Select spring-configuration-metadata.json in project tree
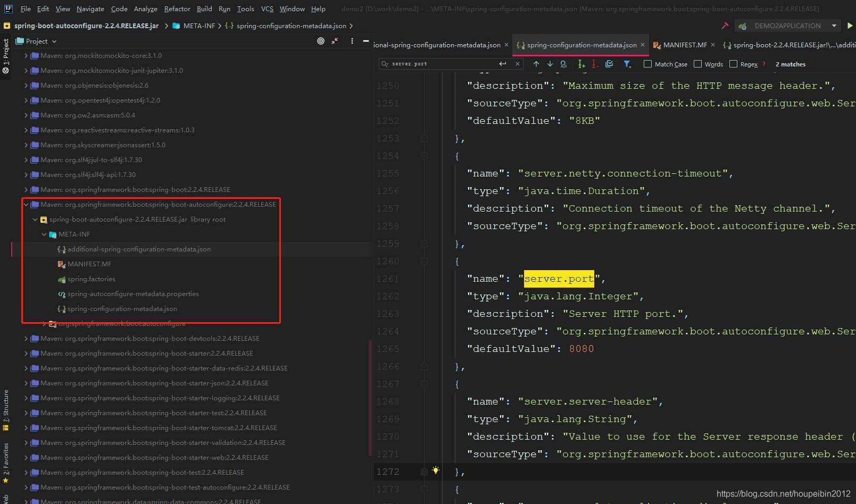Screen dimensions: 856x504 tap(122, 308)
